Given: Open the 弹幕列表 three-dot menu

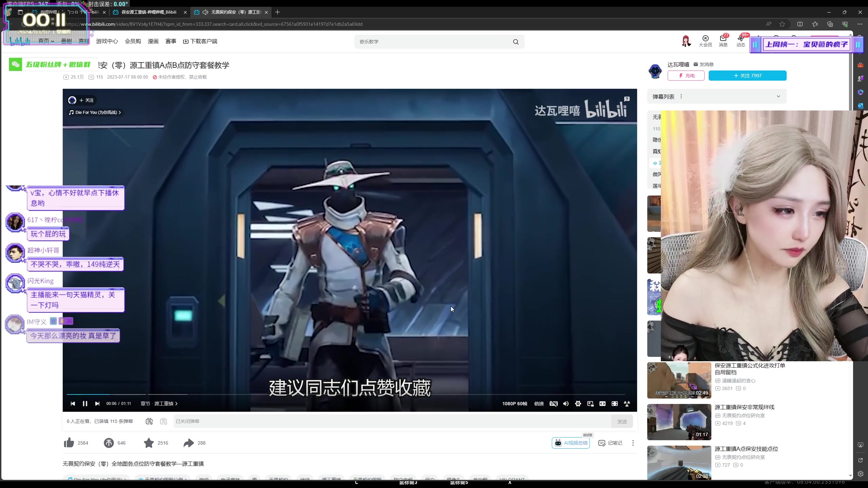Looking at the screenshot, I should pos(681,97).
